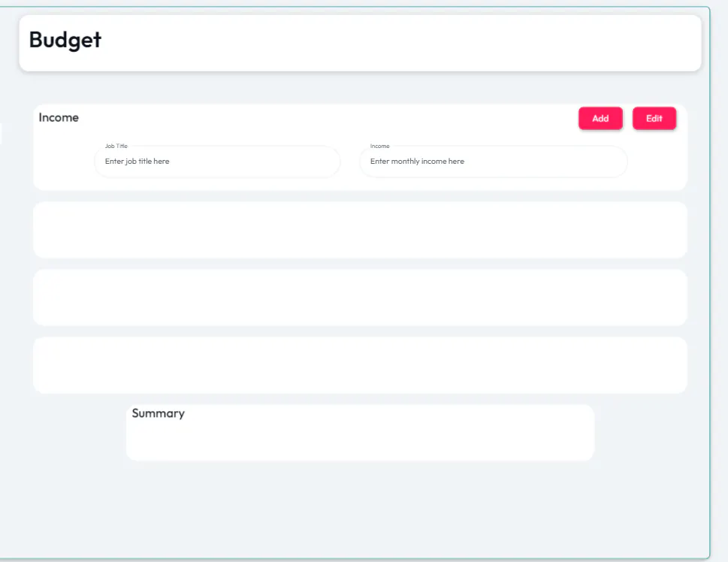The image size is (728, 562).
Task: Focus the Job Title input field
Action: click(217, 162)
